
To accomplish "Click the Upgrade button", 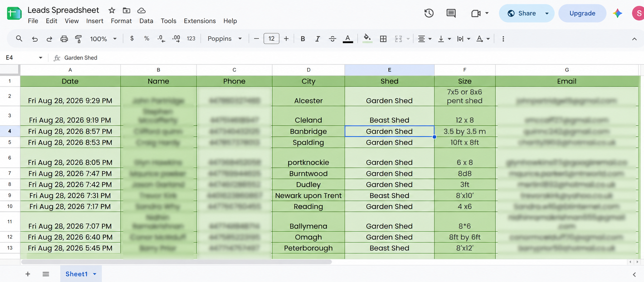I will point(582,13).
